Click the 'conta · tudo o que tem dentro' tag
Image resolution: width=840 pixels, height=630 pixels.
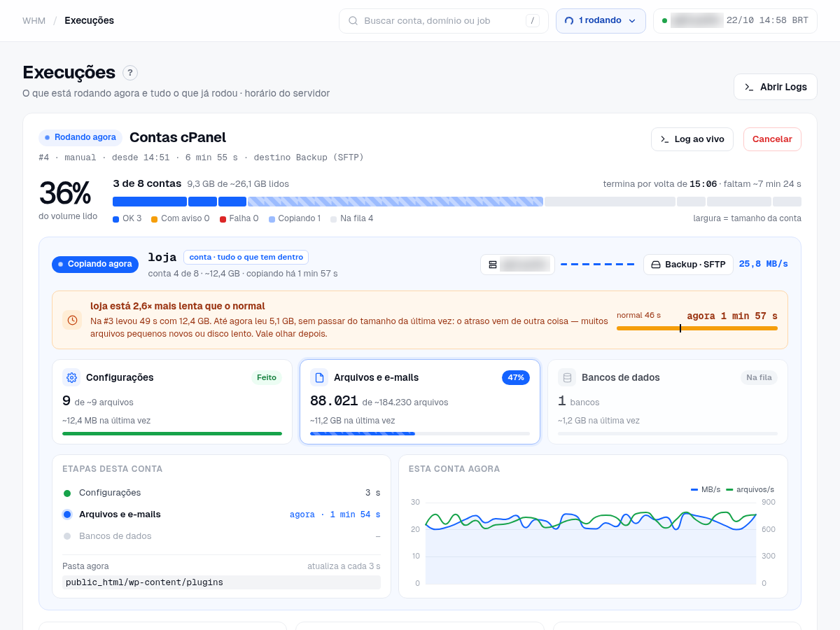click(x=246, y=258)
